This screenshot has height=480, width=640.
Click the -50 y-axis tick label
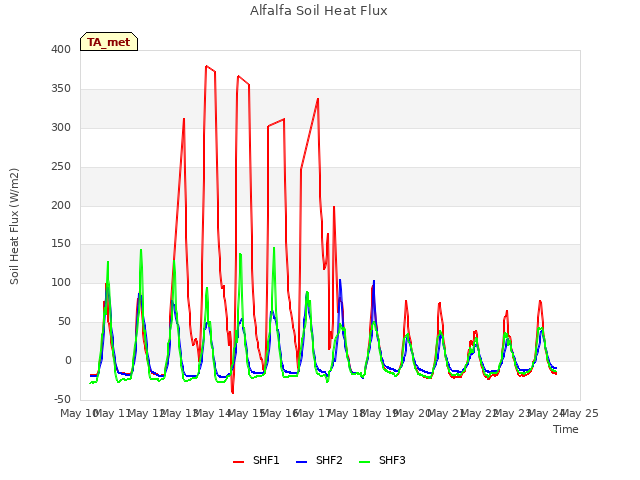click(62, 399)
